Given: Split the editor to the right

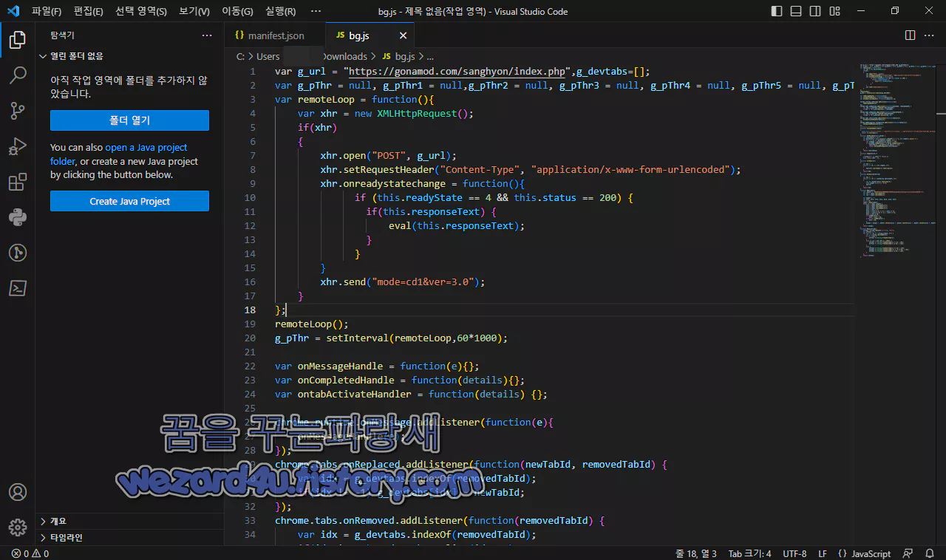Looking at the screenshot, I should click(910, 35).
